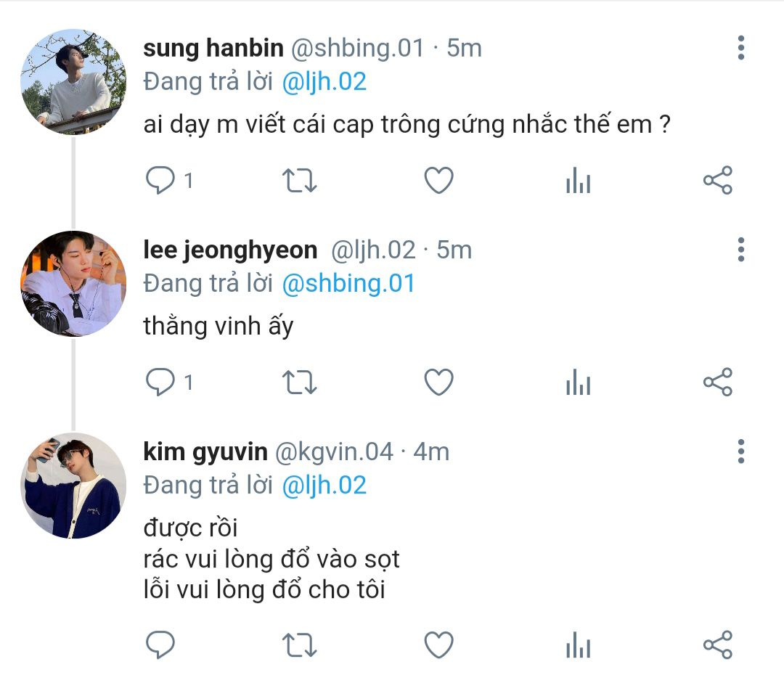Like kim gyuvin's tweet
784x675 pixels.
pyautogui.click(x=439, y=645)
